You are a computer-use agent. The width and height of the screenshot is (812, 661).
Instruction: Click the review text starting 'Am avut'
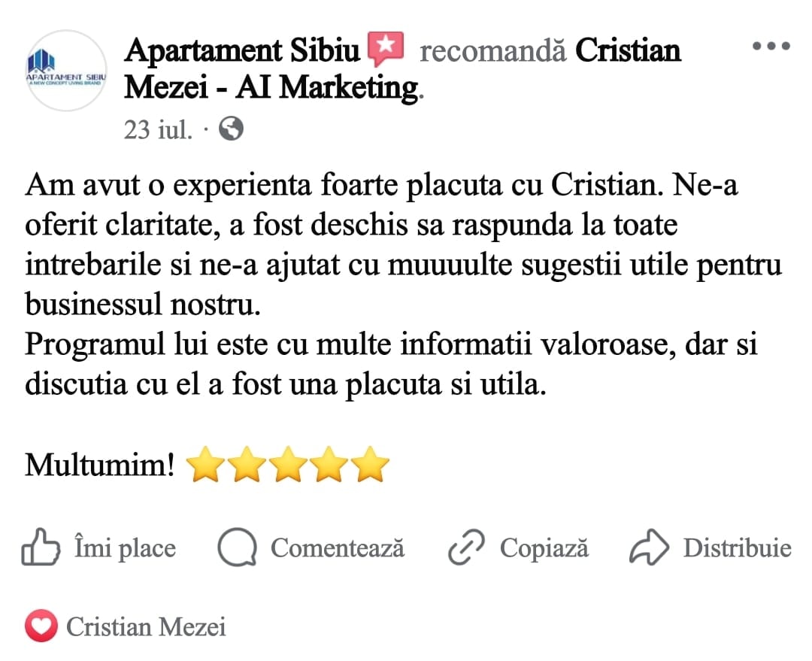click(x=404, y=284)
